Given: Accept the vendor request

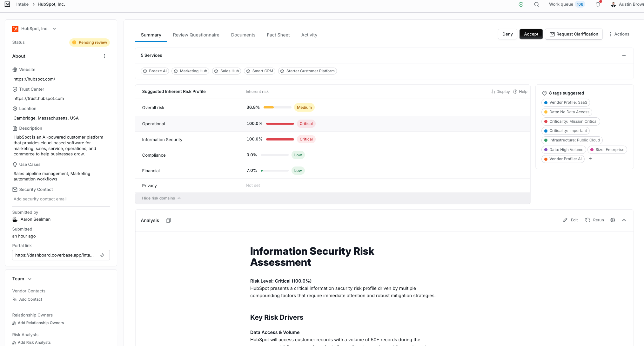Looking at the screenshot, I should 531,34.
